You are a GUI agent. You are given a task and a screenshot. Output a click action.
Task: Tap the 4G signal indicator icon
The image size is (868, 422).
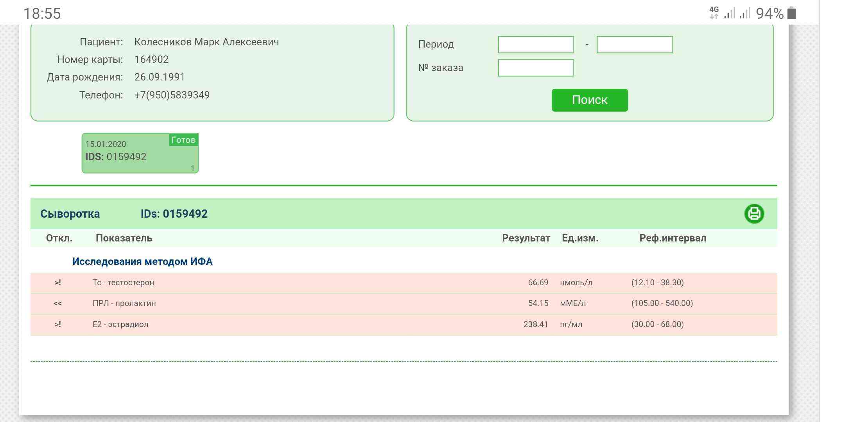coord(714,13)
